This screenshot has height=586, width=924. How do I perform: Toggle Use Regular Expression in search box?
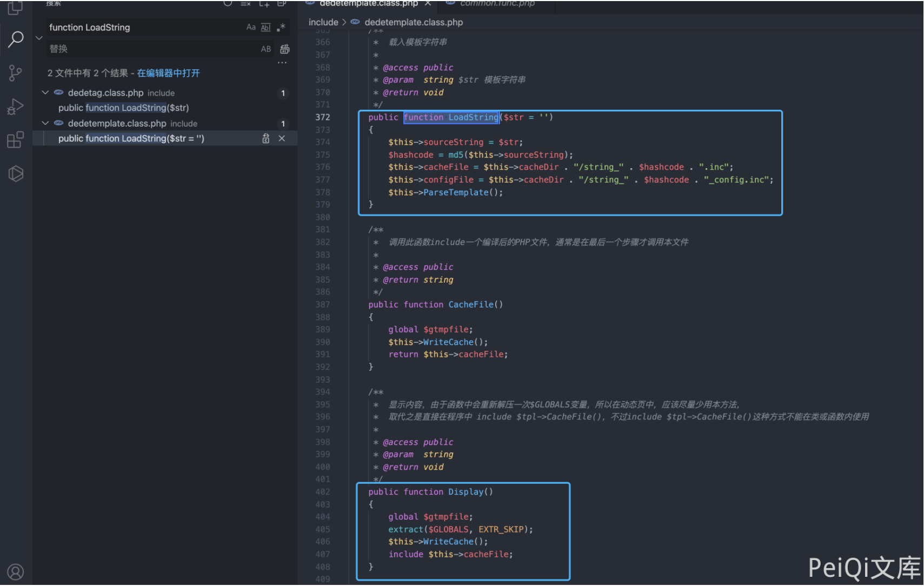[281, 28]
